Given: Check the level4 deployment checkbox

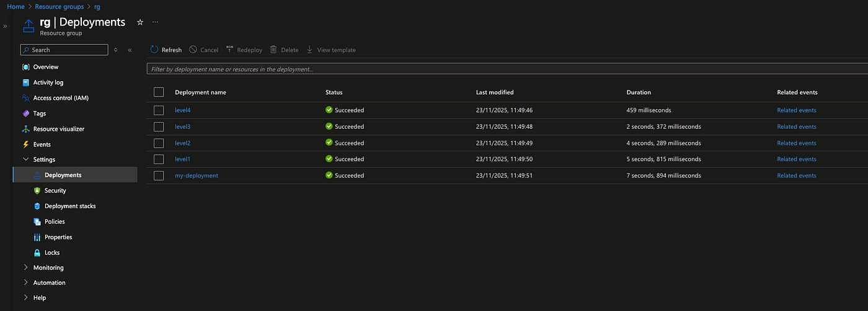Looking at the screenshot, I should (x=159, y=110).
